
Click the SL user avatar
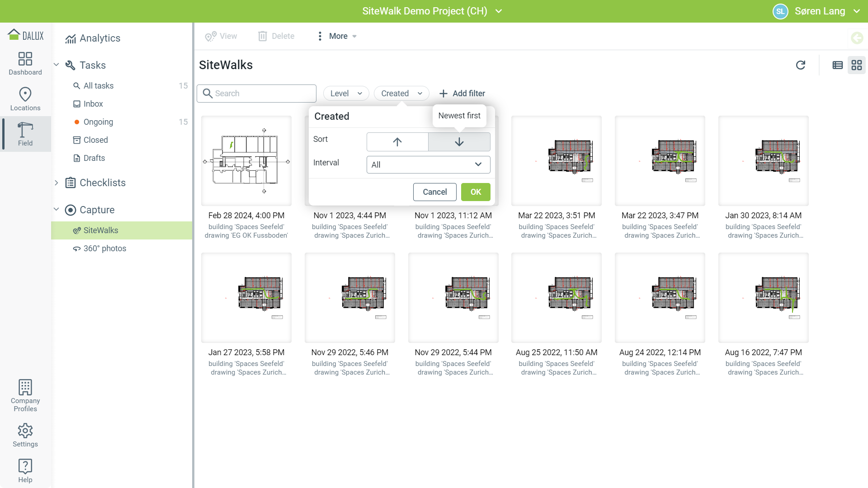click(x=780, y=11)
